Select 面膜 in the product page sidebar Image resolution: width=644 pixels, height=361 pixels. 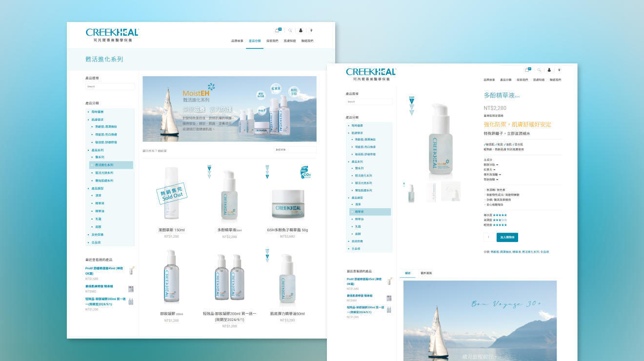coord(358,234)
